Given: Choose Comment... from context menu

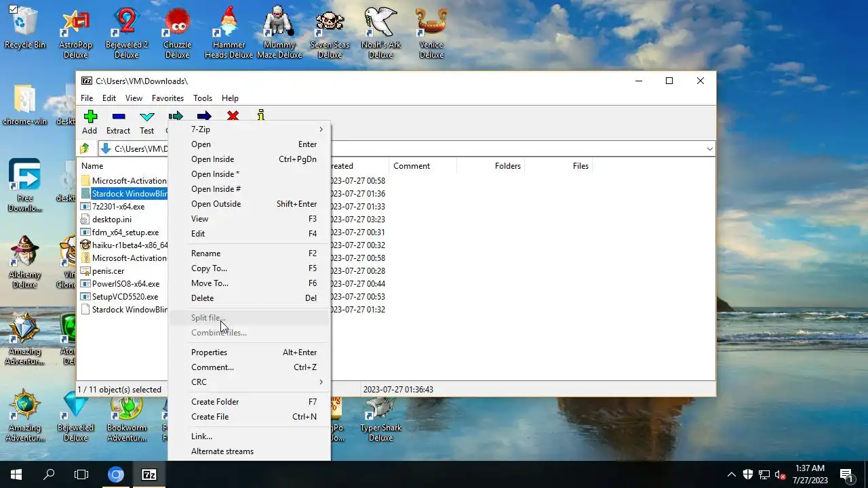Looking at the screenshot, I should coord(249,367).
